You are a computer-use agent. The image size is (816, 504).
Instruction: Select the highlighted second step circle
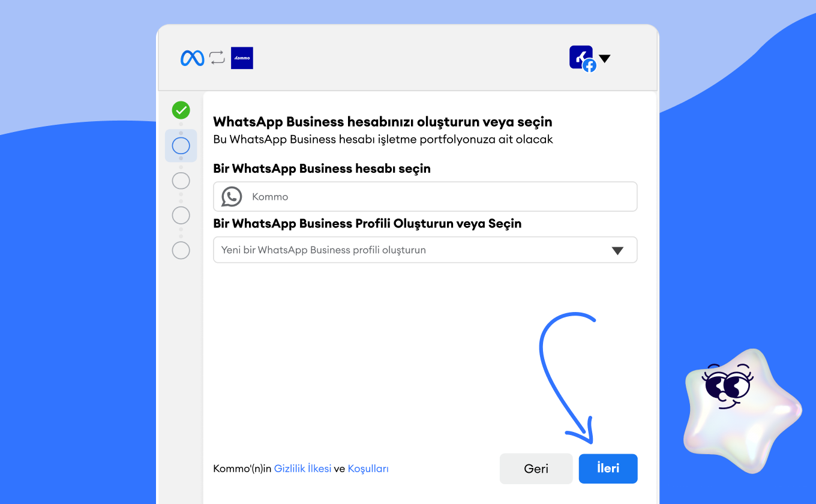(x=181, y=146)
